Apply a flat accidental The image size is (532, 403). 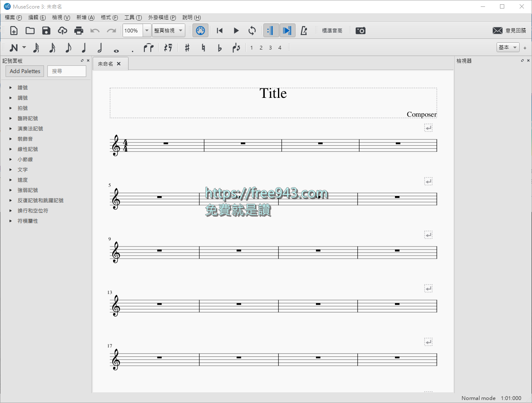click(x=219, y=47)
